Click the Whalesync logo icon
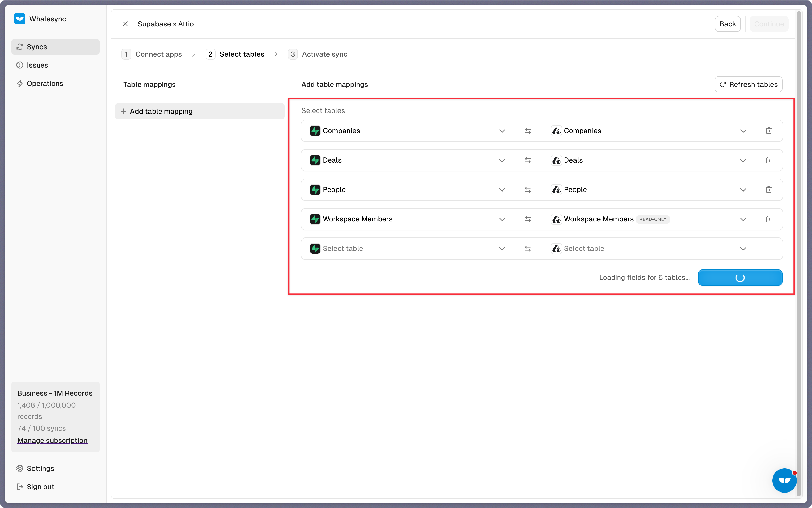The height and width of the screenshot is (508, 812). tap(20, 19)
